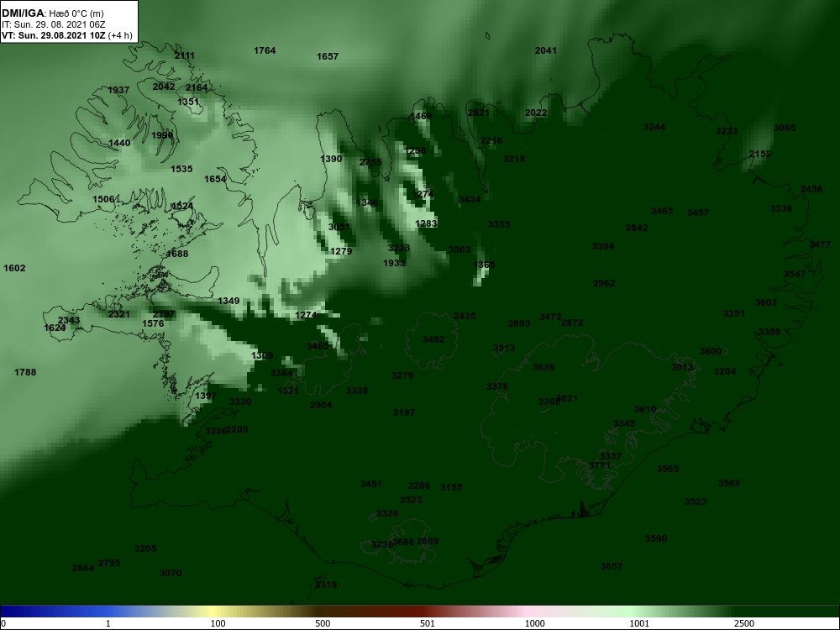Click the map value 1937
Viewport: 840px width, 630px height.
tap(118, 90)
